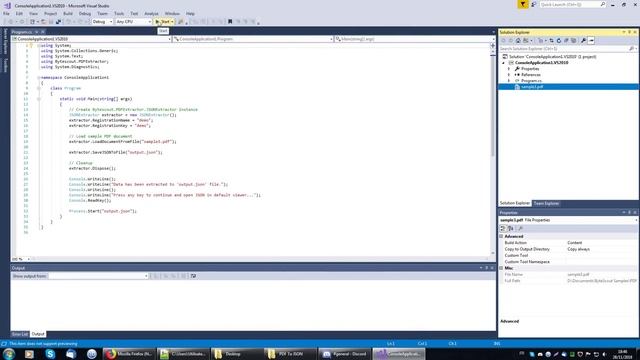Open the Window menu
The height and width of the screenshot is (360, 640).
point(172,13)
